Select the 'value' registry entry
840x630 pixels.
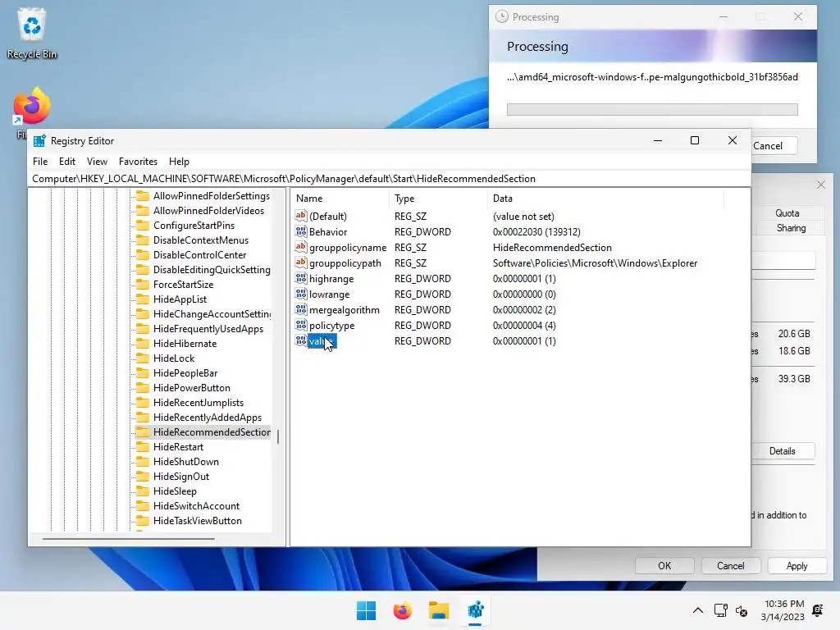(x=322, y=340)
